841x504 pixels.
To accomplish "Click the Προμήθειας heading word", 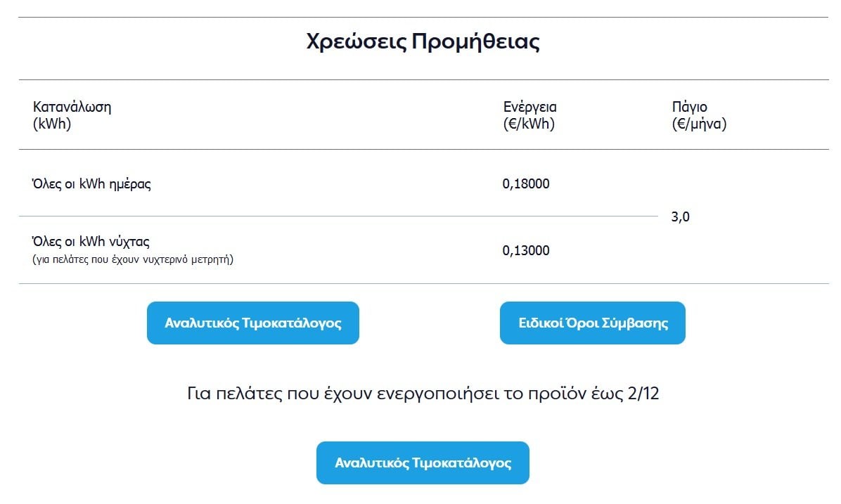I will point(476,41).
